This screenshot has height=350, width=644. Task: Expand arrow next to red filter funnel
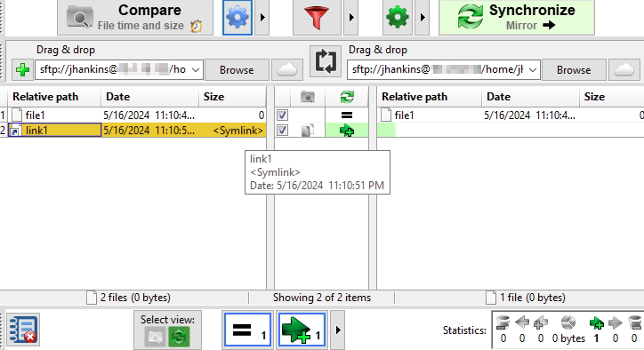coord(350,17)
